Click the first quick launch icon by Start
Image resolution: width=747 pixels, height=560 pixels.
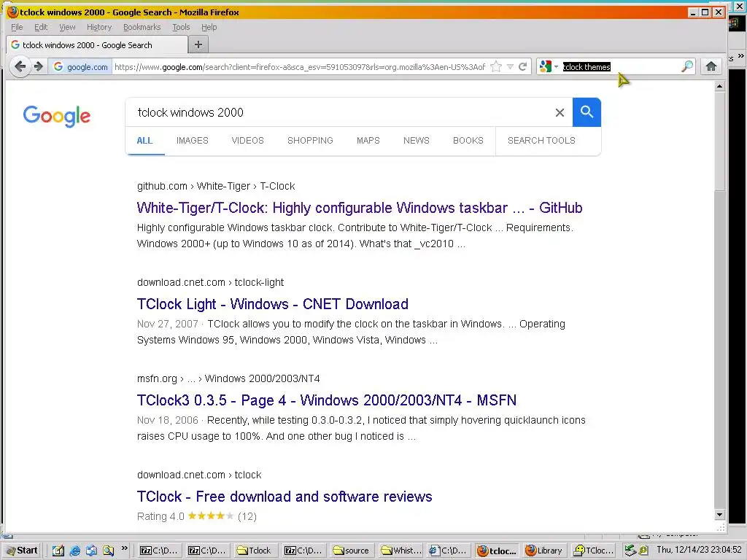(58, 551)
